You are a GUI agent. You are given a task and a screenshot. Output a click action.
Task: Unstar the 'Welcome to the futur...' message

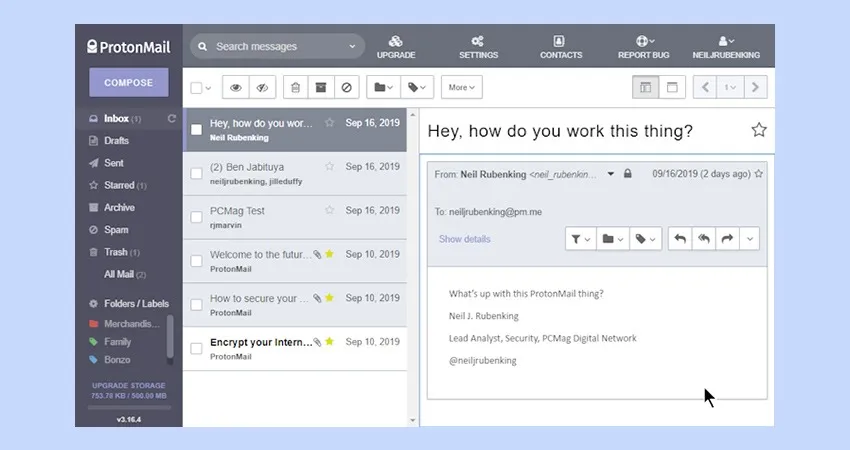pos(329,254)
